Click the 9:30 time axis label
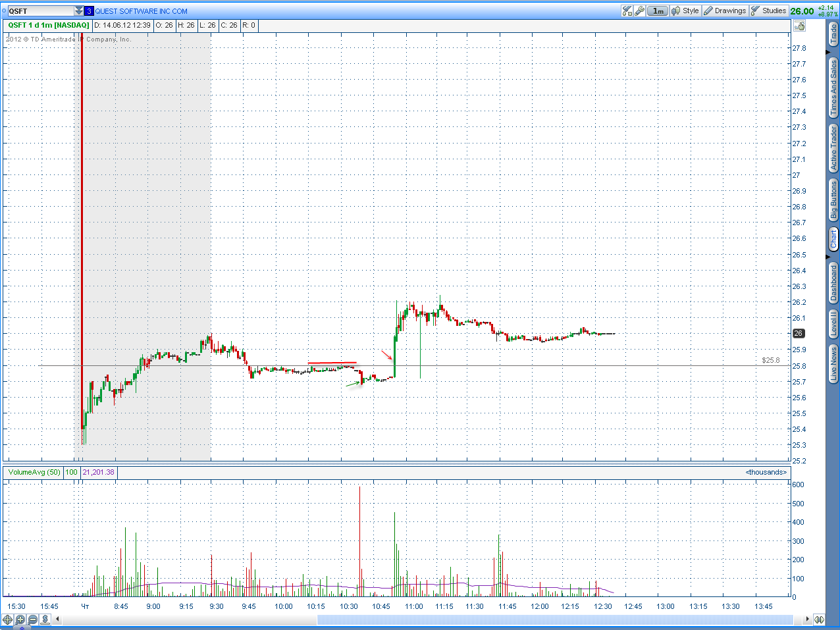This screenshot has width=840, height=630. 217,606
